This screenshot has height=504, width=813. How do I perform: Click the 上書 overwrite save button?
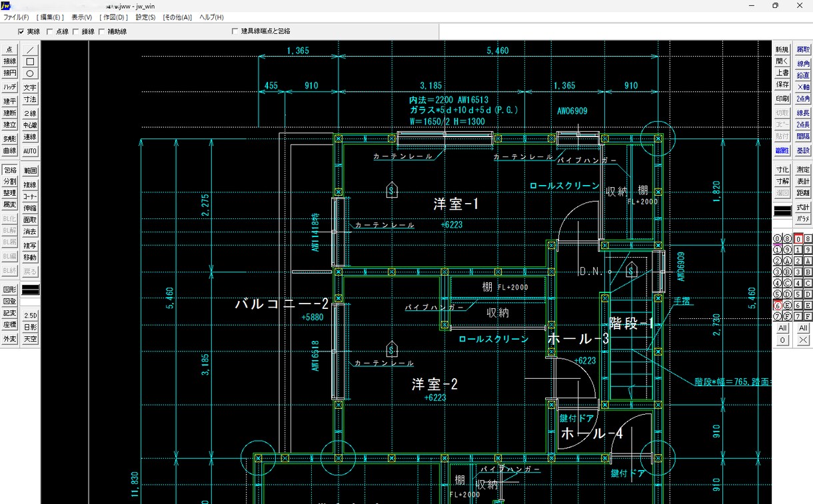tap(782, 73)
